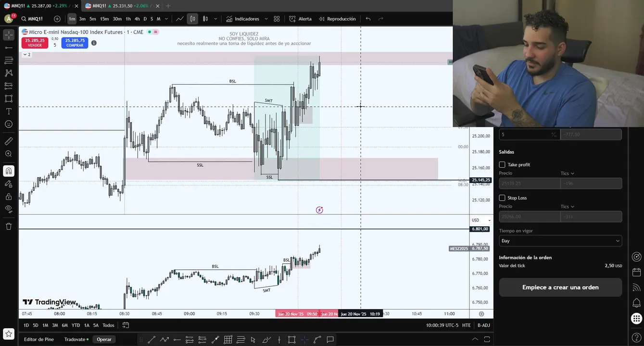Start bar Reproducción mode
Image resolution: width=644 pixels, height=346 pixels.
pyautogui.click(x=337, y=19)
